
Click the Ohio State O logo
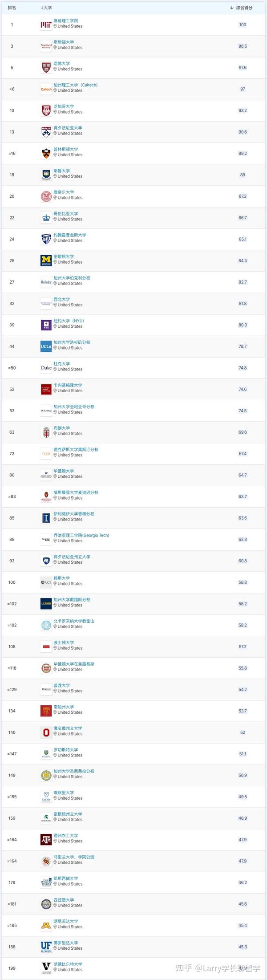(45, 732)
